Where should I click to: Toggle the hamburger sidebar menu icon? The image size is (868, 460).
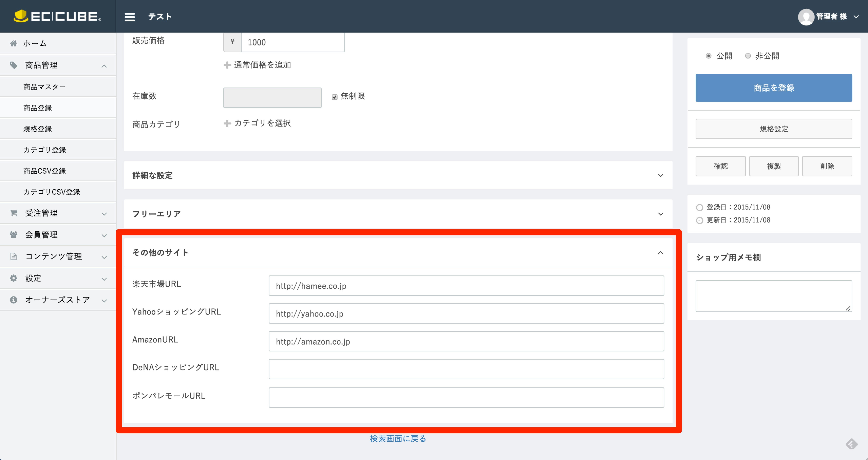[129, 17]
